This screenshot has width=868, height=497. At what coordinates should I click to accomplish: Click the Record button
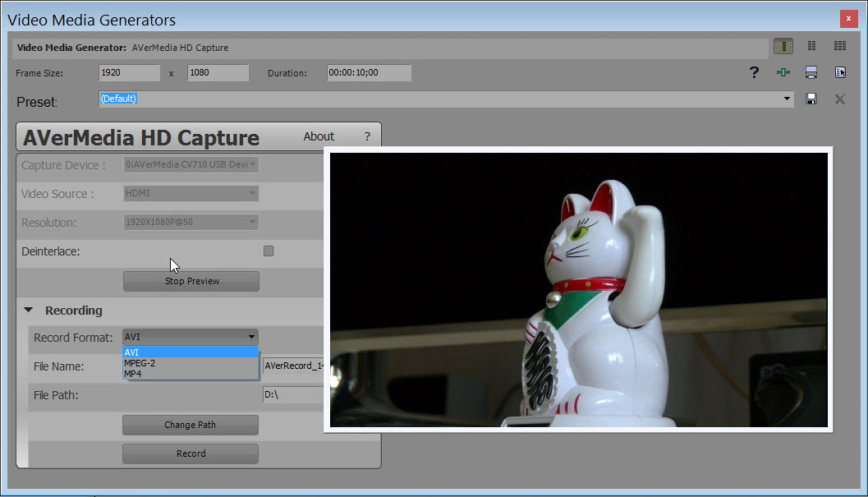pos(191,453)
